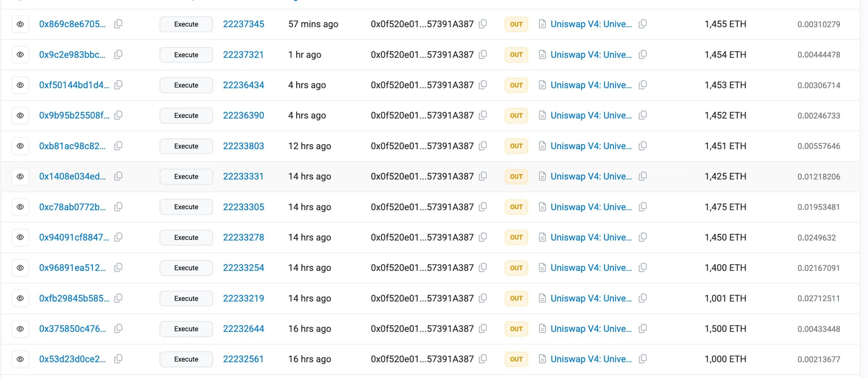Copy Uniswap V4 address in 1,455 ETH row
Viewport: 868px width, 378px height.
pyautogui.click(x=643, y=24)
